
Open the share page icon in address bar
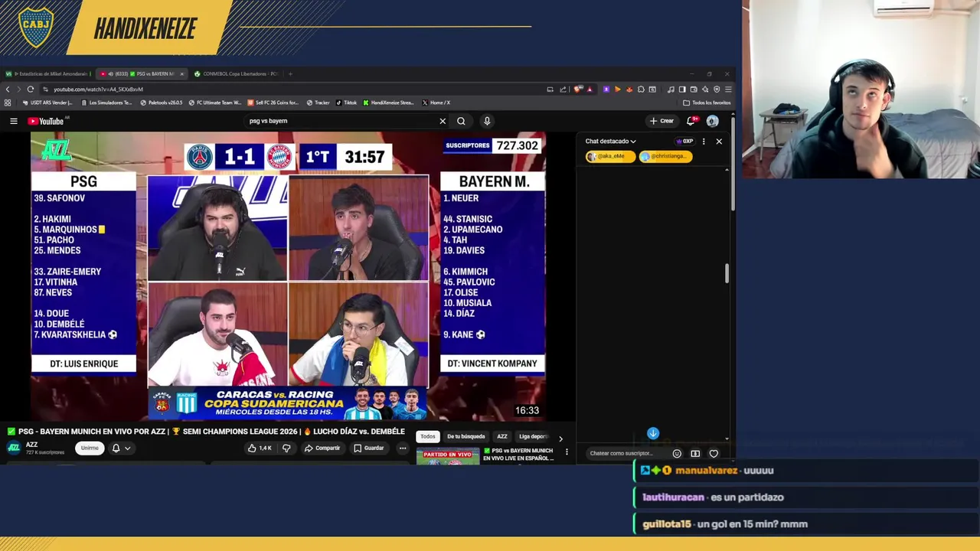pos(563,90)
